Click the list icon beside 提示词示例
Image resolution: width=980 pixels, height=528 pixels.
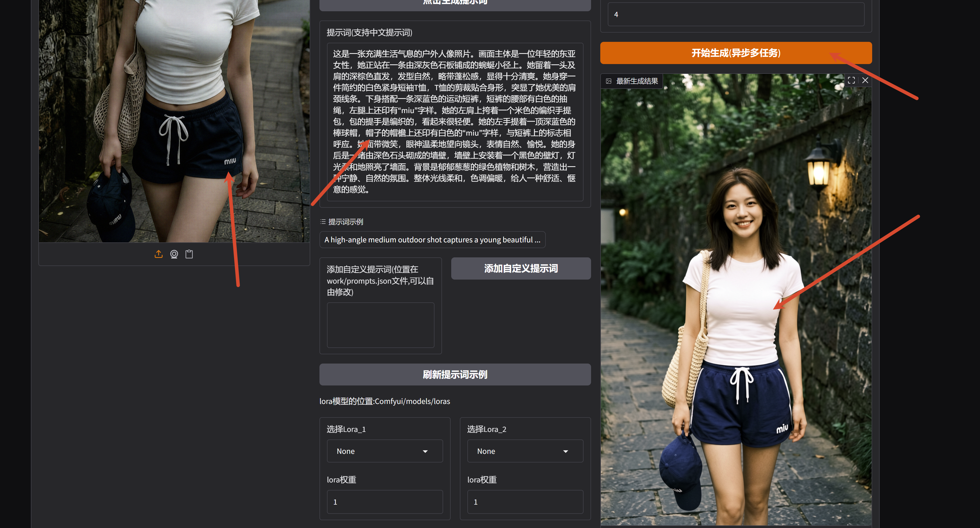[323, 222]
